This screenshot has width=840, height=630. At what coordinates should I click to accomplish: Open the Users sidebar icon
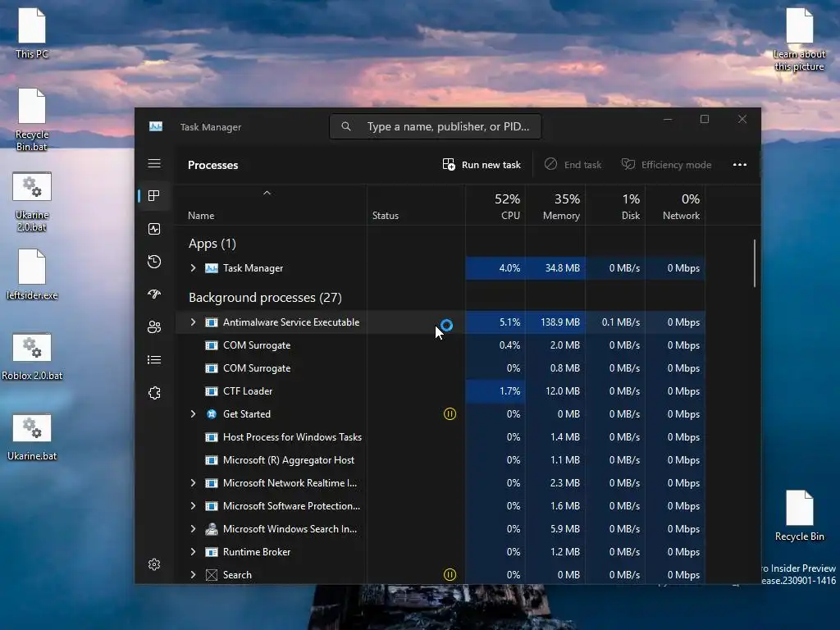click(x=154, y=326)
